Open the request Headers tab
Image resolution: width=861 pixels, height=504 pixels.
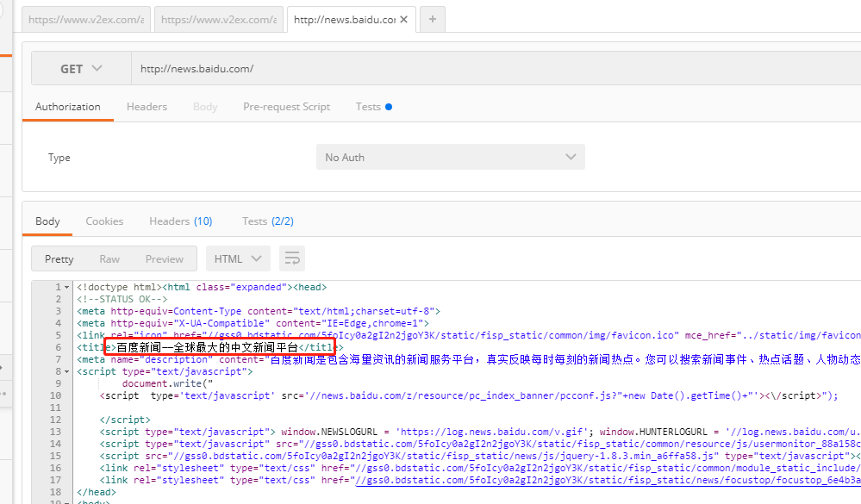click(147, 107)
